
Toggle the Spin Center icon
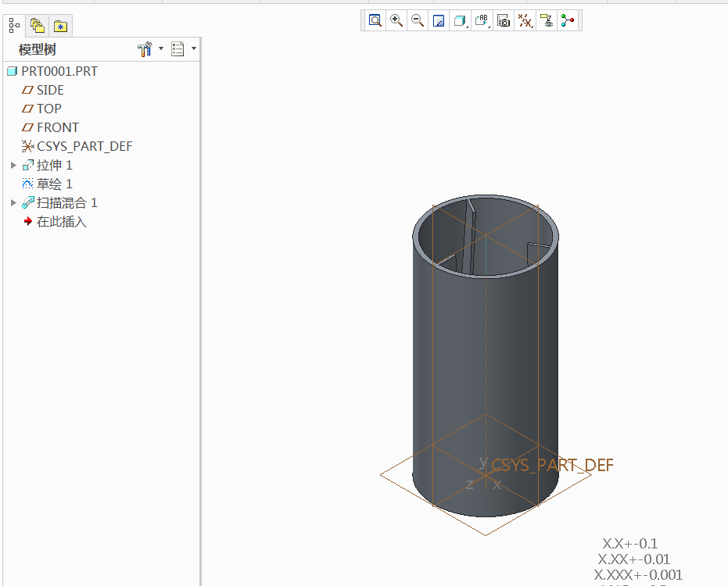pos(568,20)
